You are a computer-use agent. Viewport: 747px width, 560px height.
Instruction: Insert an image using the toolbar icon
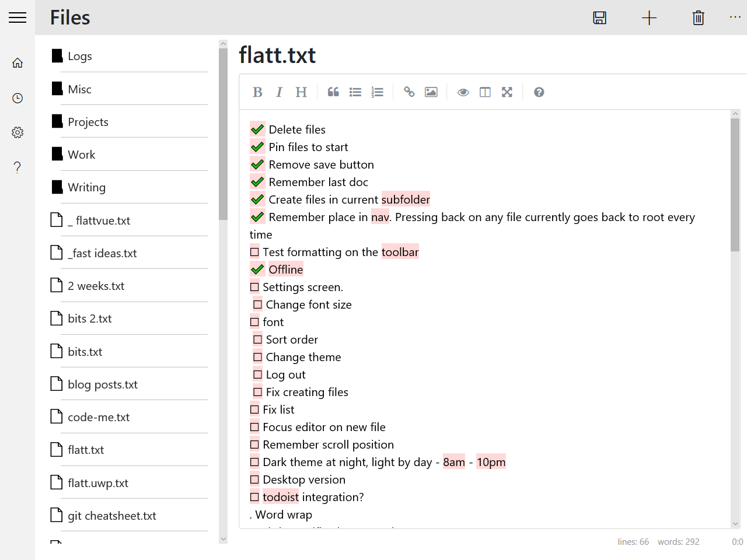[431, 92]
